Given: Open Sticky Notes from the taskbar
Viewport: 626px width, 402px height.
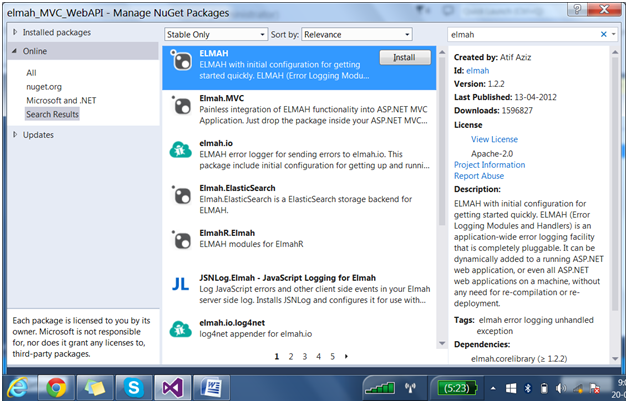Looking at the screenshot, I should (95, 388).
